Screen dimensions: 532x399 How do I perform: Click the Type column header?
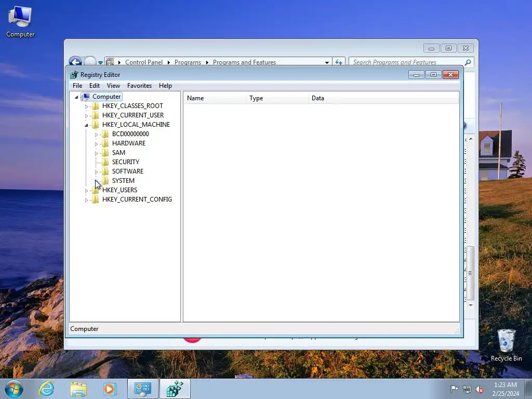277,98
